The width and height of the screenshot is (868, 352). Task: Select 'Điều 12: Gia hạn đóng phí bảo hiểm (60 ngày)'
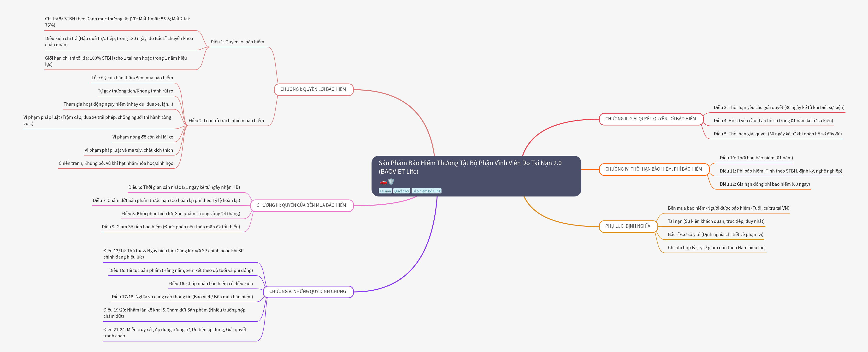765,185
